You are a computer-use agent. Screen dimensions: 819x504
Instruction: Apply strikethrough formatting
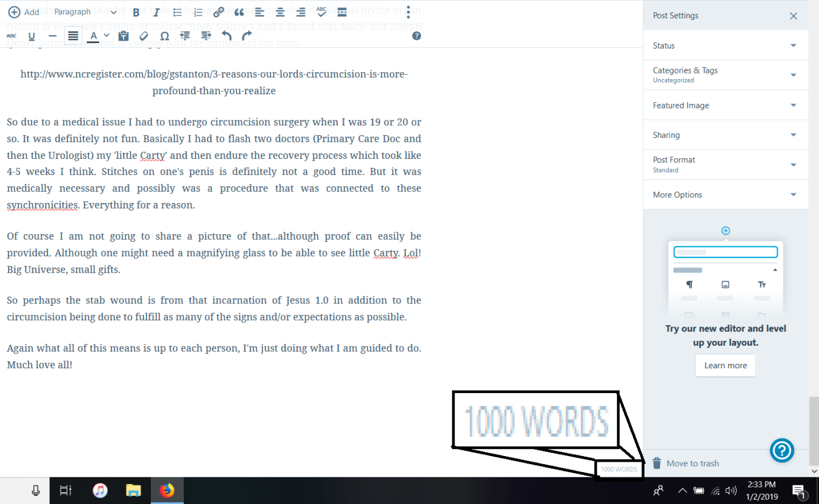tap(11, 36)
